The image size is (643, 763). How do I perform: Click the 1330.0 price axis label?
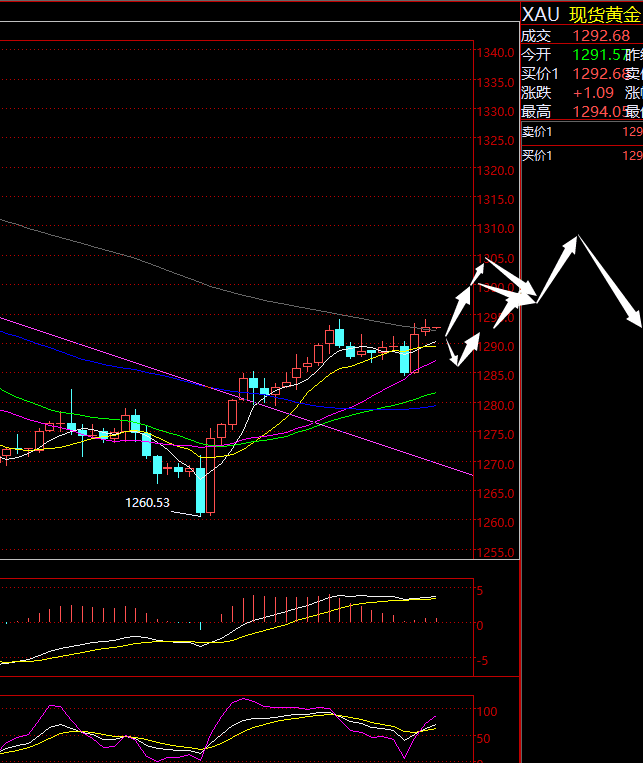(x=496, y=111)
